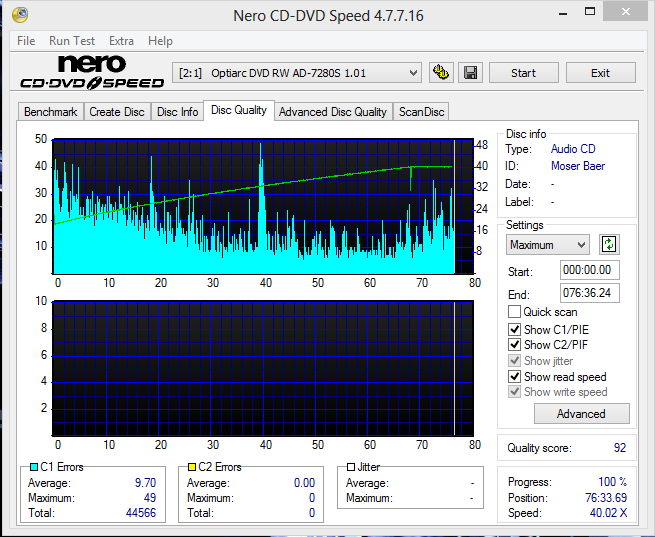Viewport: 655px width, 537px height.
Task: Click the C2 Average value 0.00
Action: pos(304,483)
